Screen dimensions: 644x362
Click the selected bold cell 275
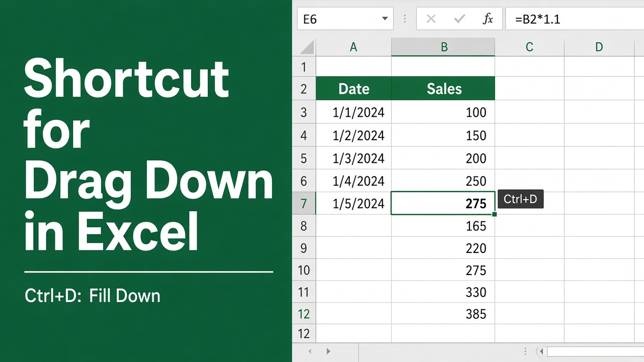pyautogui.click(x=443, y=203)
